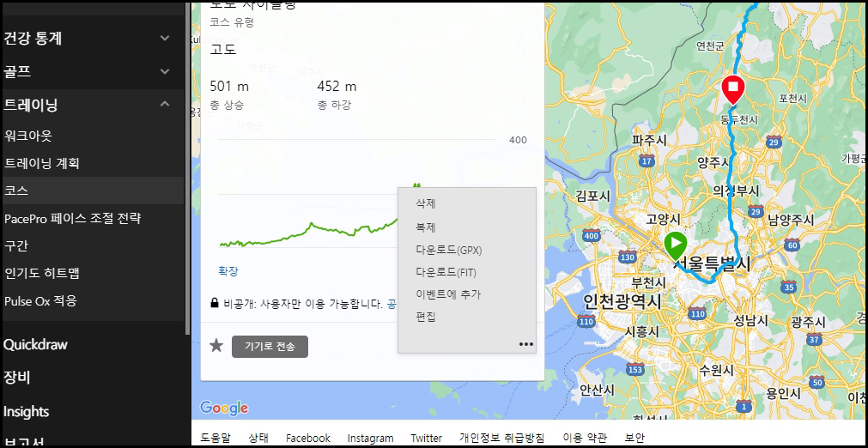The width and height of the screenshot is (868, 448).
Task: Select 코스 in the sidebar
Action: pyautogui.click(x=93, y=191)
